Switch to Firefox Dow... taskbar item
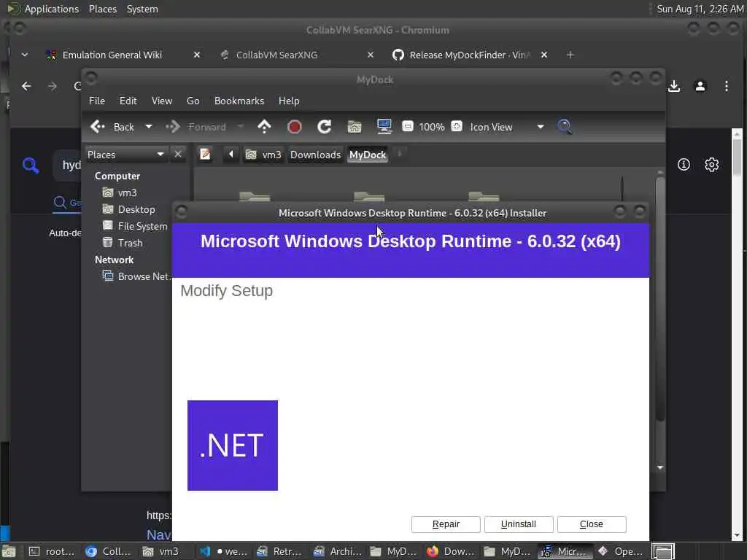 pyautogui.click(x=450, y=551)
